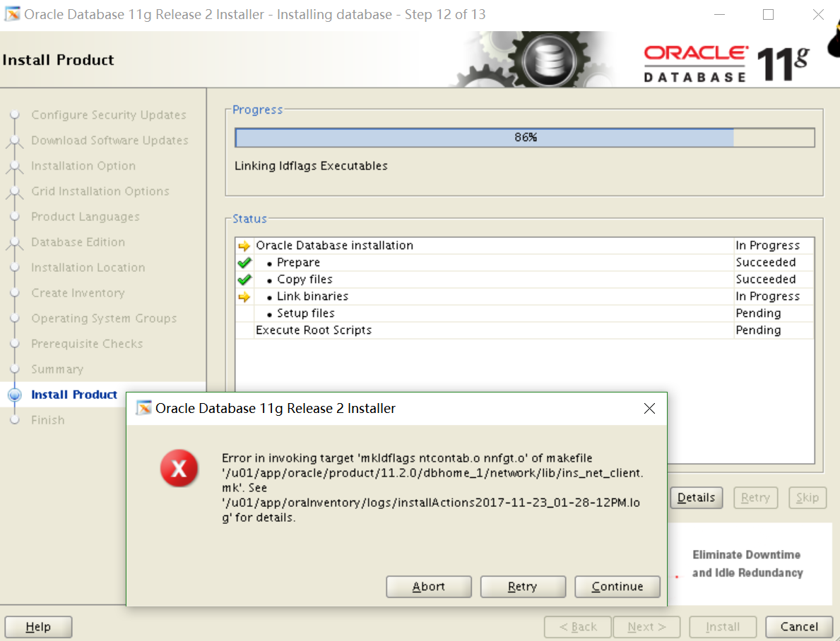Viewport: 840px width, 641px height.
Task: Click 'Eliminate Downtime and Idle Redundancy' banner
Action: [x=747, y=564]
